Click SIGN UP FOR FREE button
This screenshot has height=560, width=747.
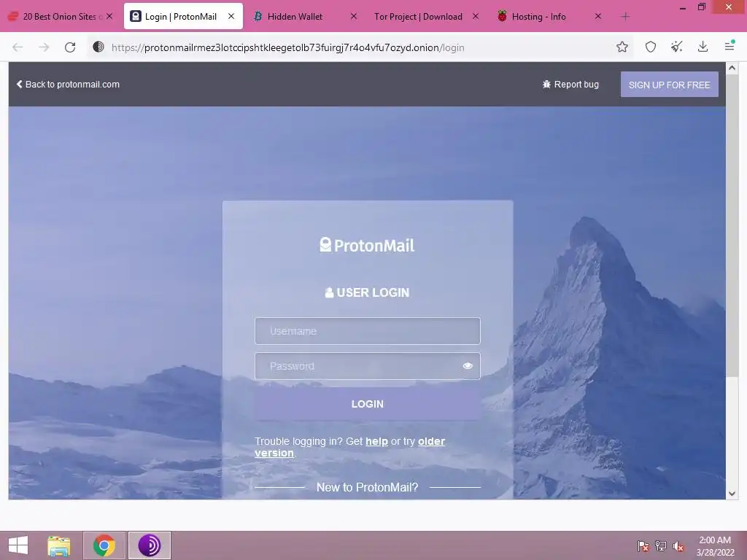(x=670, y=85)
